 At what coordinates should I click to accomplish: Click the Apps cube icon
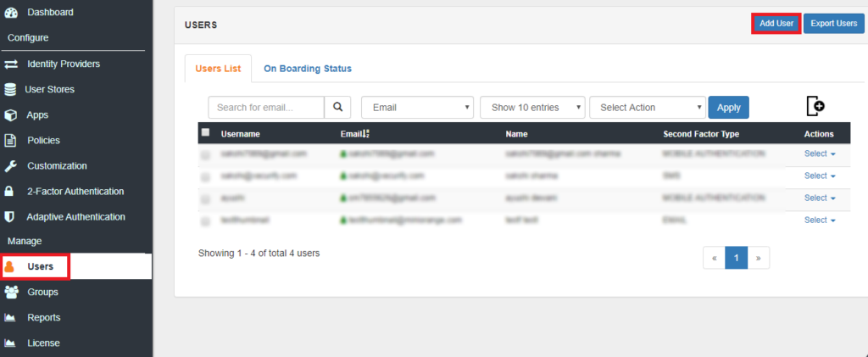pos(11,114)
